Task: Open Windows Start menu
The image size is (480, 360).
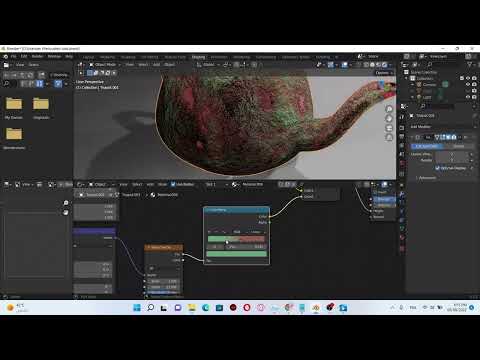Action: click(137, 308)
